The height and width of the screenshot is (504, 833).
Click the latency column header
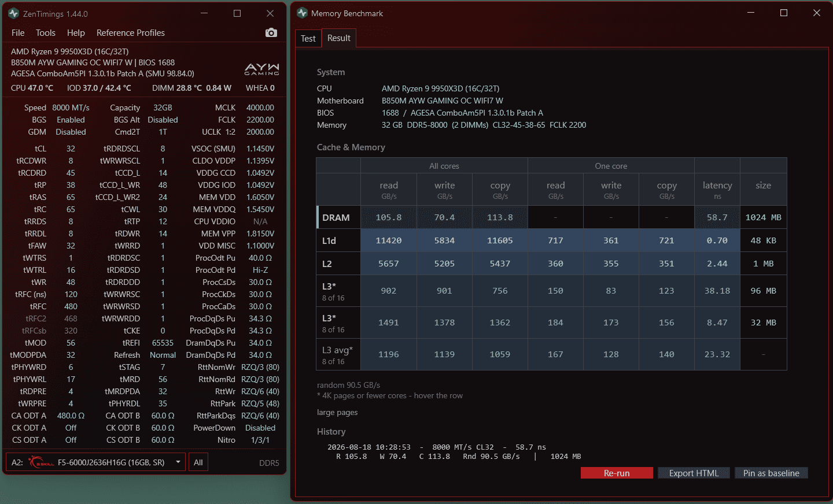(x=717, y=190)
